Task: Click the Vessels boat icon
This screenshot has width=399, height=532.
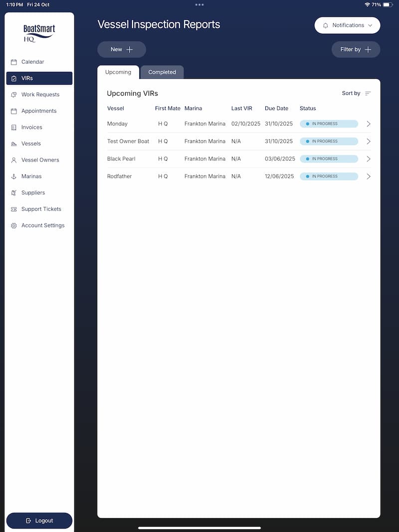Action: (x=14, y=144)
